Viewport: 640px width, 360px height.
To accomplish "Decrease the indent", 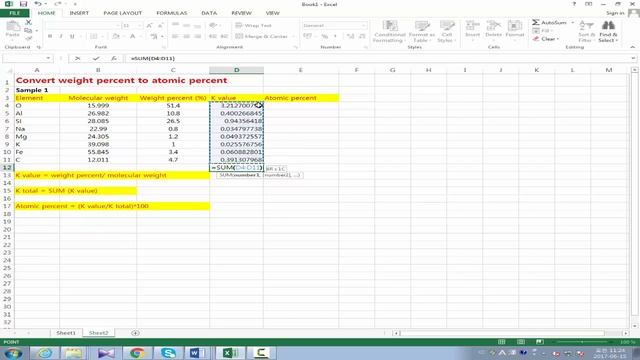I will (213, 36).
